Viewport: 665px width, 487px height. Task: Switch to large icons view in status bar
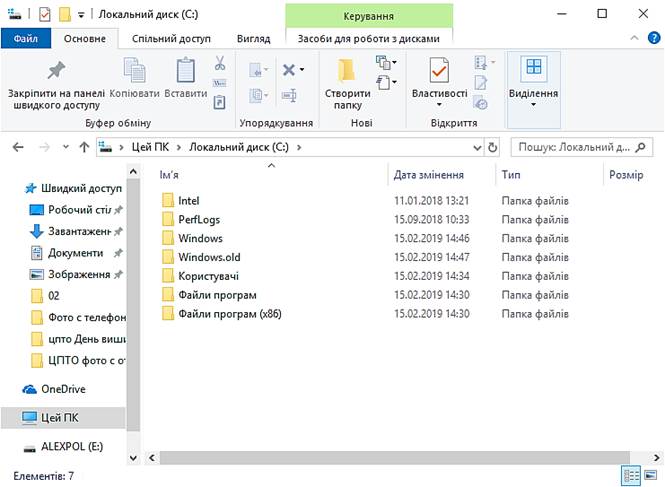[651, 476]
